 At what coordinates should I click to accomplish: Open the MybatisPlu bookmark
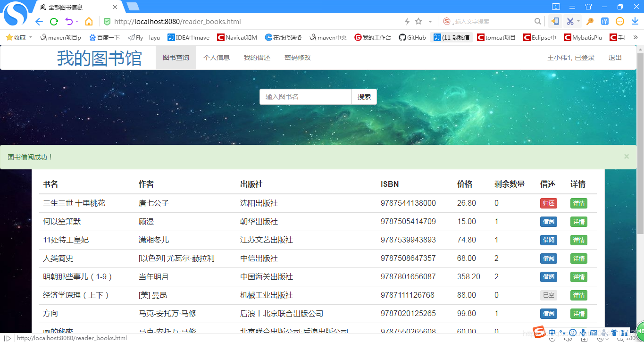[x=583, y=37]
